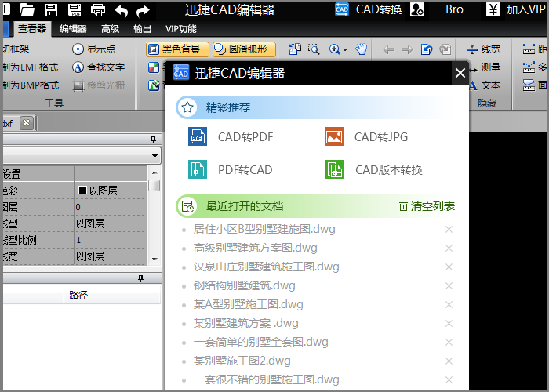
Task: Open 某别墅建筑方案 .dwg
Action: [246, 323]
